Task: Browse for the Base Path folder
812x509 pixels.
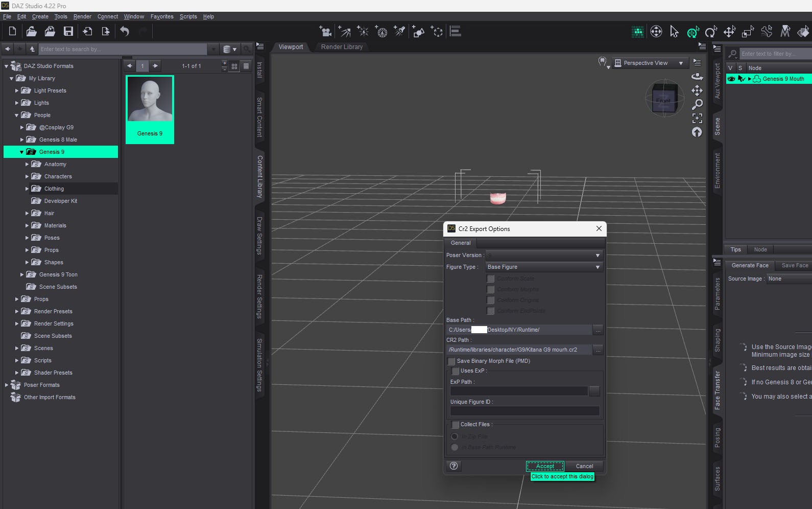Action: click(x=598, y=330)
